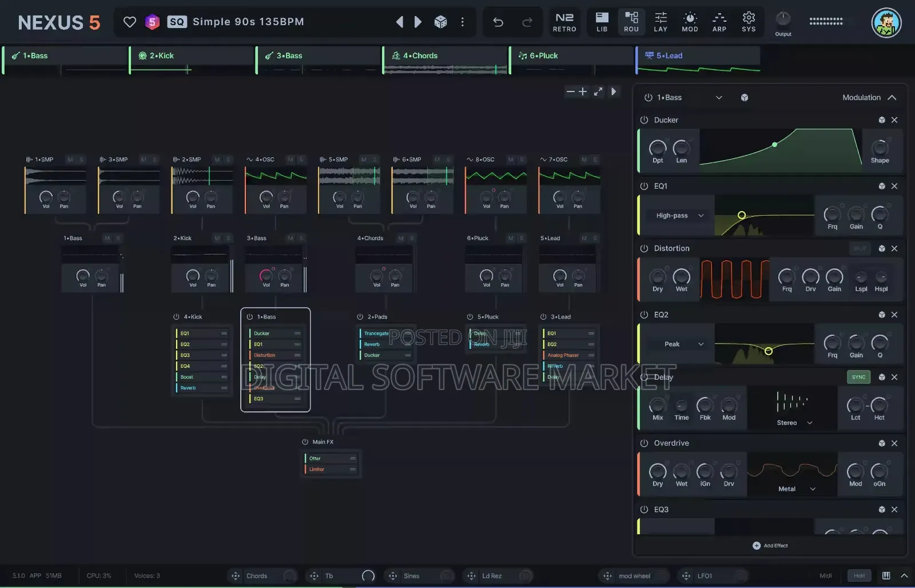Switch to the LAY layers view

point(661,22)
